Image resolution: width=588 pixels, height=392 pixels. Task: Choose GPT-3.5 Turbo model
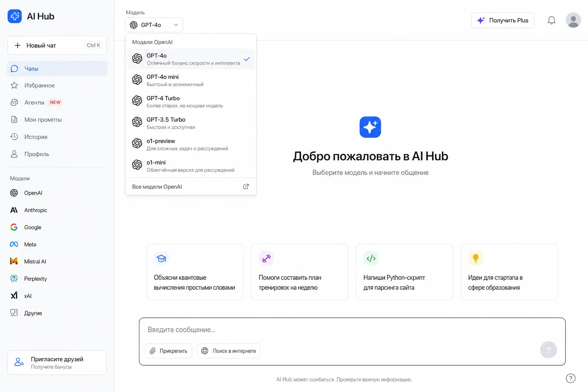pos(191,123)
